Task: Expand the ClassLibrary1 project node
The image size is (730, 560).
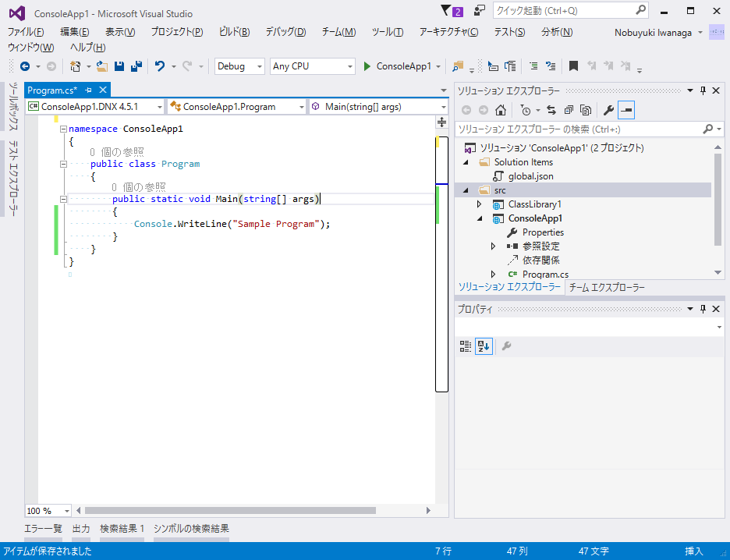Action: click(480, 204)
